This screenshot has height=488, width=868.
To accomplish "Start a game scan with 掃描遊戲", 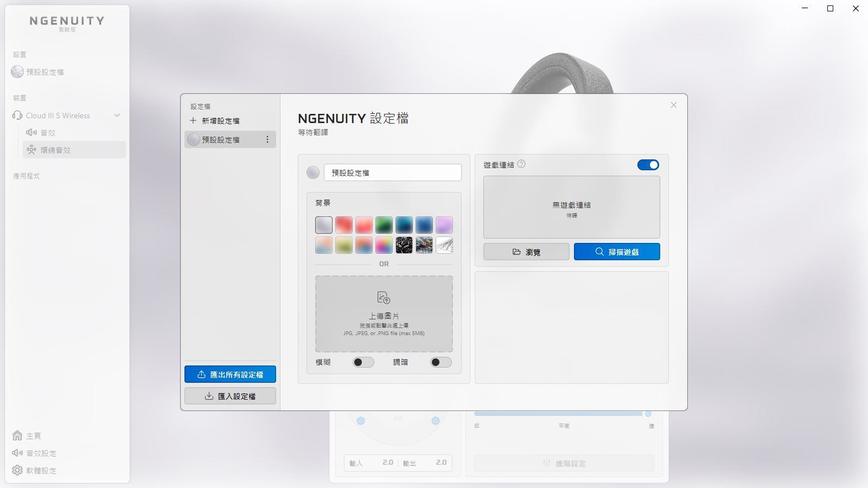I will point(617,252).
